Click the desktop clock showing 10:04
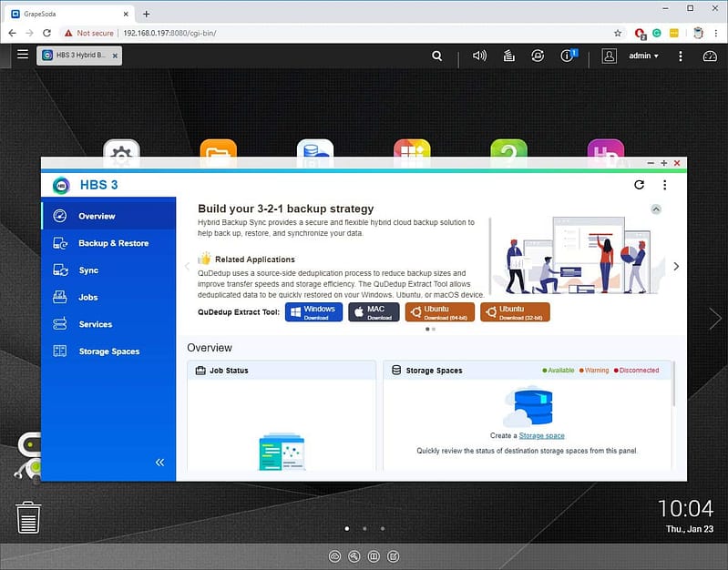Viewport: 728px width, 570px height. tap(686, 508)
